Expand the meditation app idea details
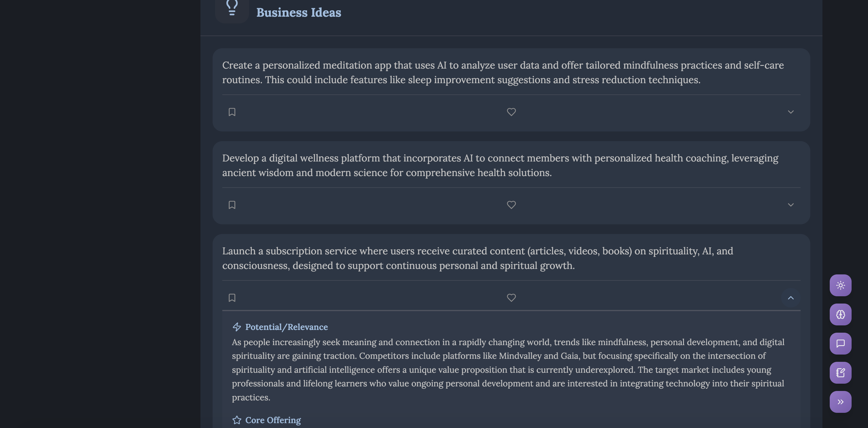The image size is (868, 428). click(x=791, y=112)
